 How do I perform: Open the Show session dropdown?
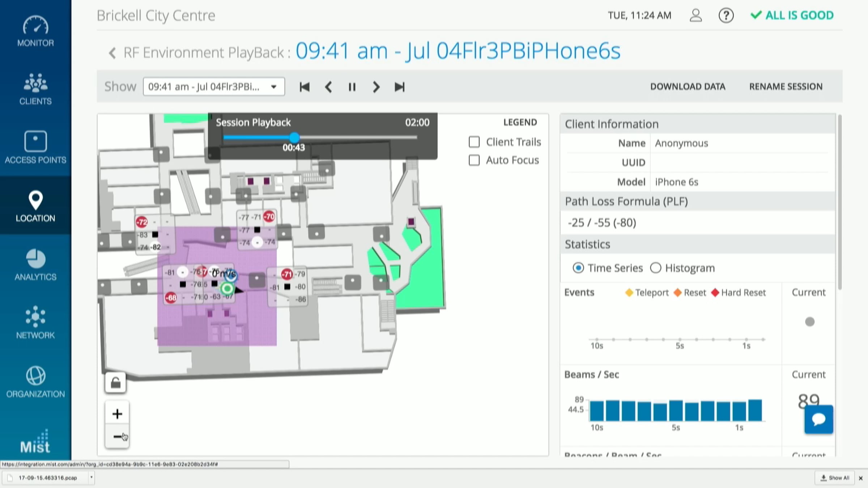tap(214, 87)
